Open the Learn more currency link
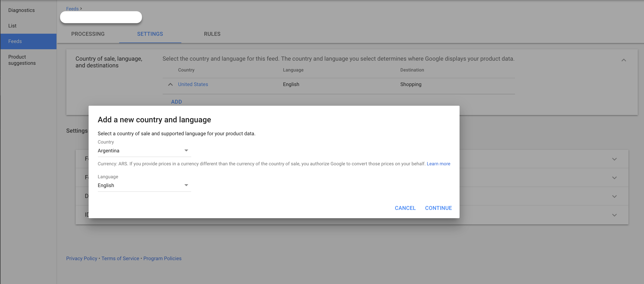The height and width of the screenshot is (284, 644). click(x=438, y=164)
